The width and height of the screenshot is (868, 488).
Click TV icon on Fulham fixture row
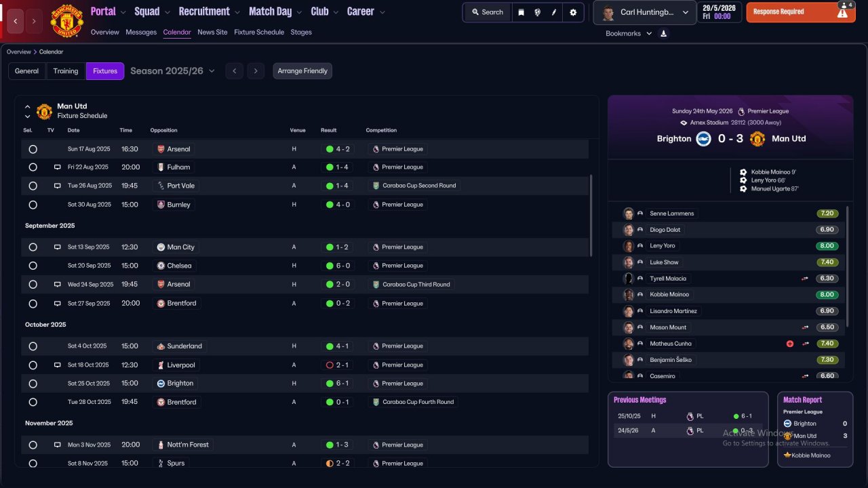point(58,167)
